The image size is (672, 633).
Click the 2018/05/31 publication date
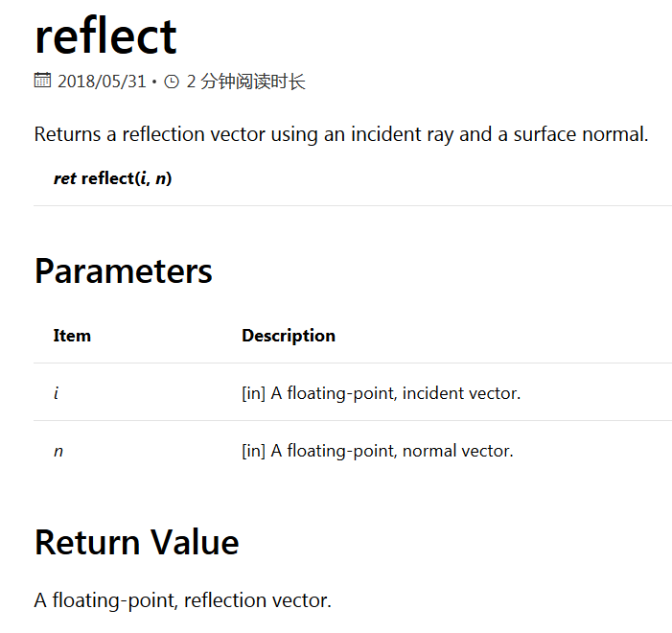[102, 82]
